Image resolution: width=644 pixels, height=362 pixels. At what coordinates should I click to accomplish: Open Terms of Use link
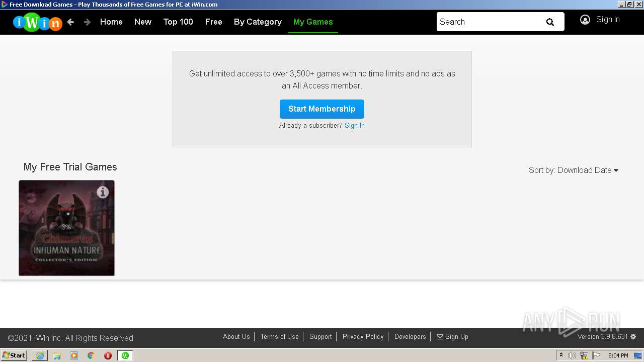280,337
